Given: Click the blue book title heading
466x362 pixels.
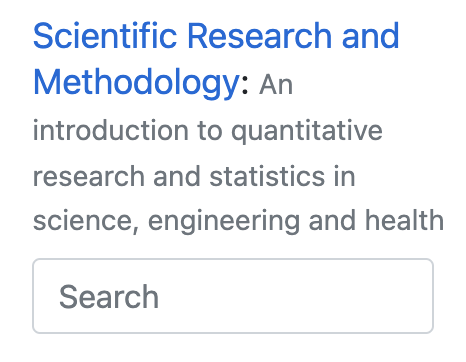Looking at the screenshot, I should (x=216, y=59).
